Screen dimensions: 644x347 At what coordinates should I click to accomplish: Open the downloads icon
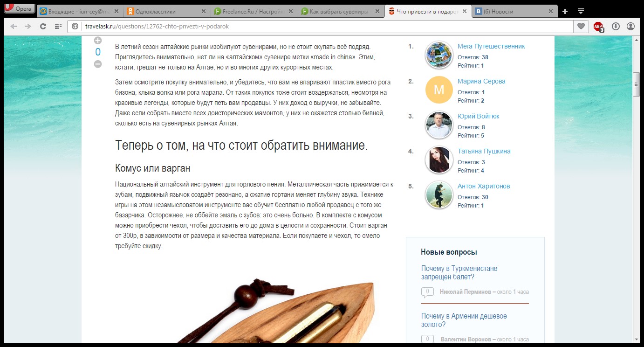(x=616, y=27)
